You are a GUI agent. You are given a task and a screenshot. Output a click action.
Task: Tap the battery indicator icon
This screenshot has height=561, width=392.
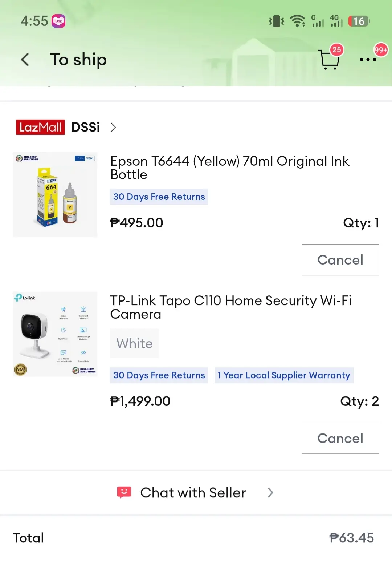(359, 21)
